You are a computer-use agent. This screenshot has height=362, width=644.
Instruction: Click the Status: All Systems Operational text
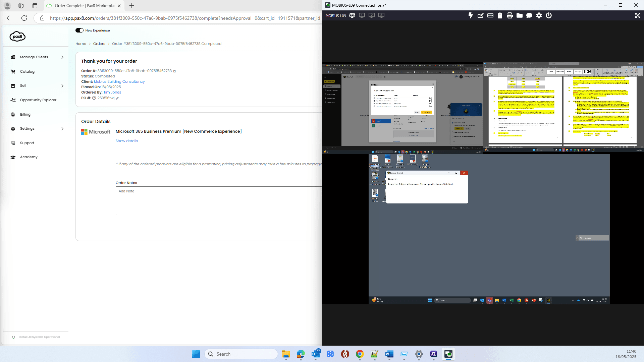coord(39,337)
